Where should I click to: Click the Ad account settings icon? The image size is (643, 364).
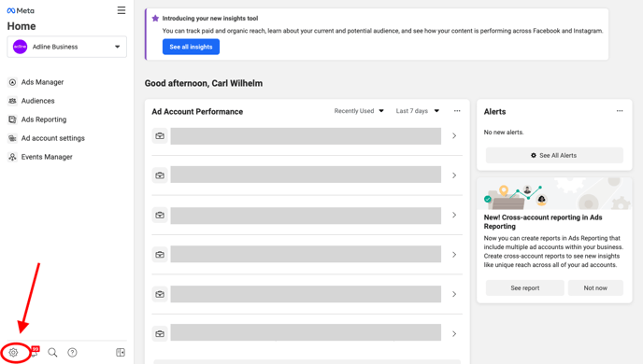click(x=13, y=138)
